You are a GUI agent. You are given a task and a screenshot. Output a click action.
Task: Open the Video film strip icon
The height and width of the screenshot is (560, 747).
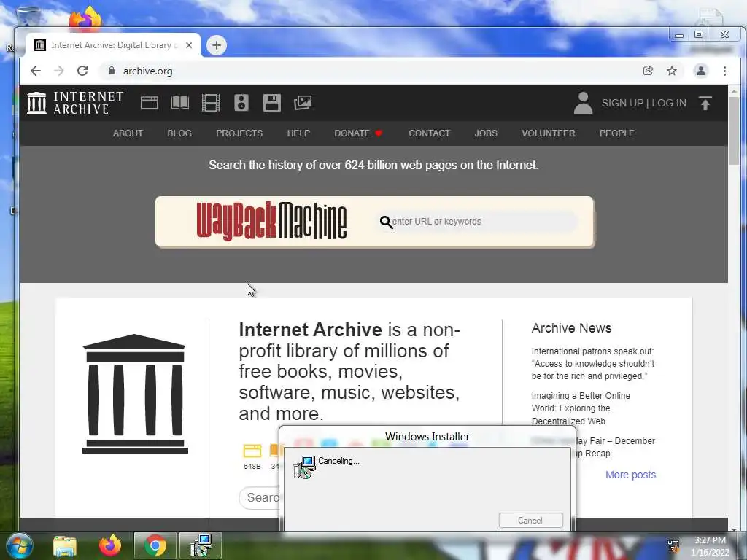pos(211,103)
